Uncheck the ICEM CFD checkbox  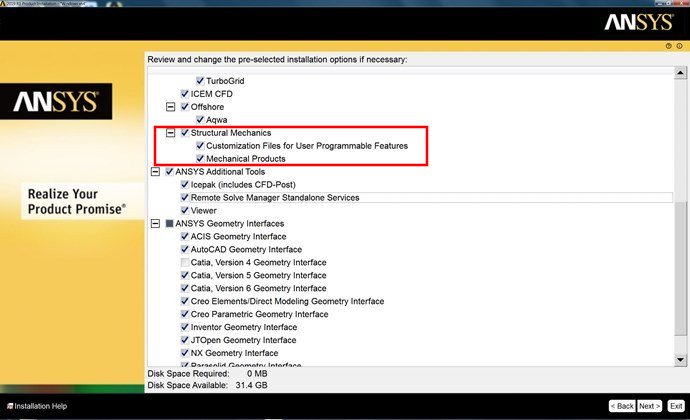(185, 93)
